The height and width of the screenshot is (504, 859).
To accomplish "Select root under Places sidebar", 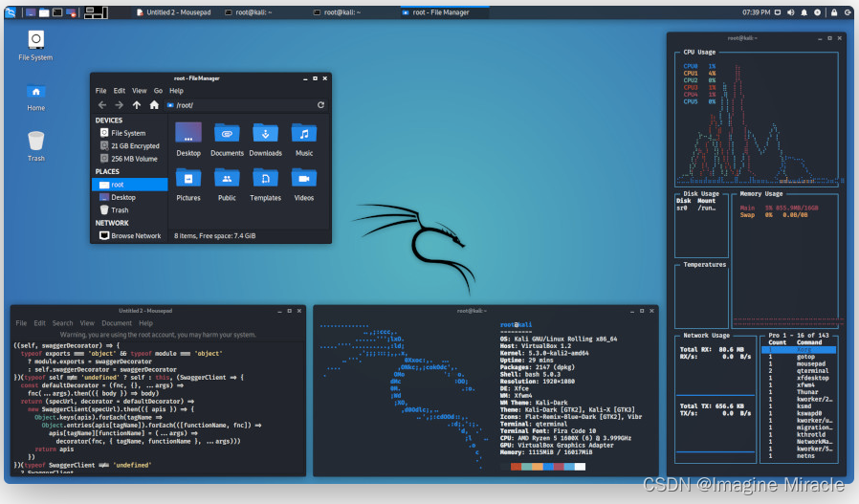I will click(130, 185).
